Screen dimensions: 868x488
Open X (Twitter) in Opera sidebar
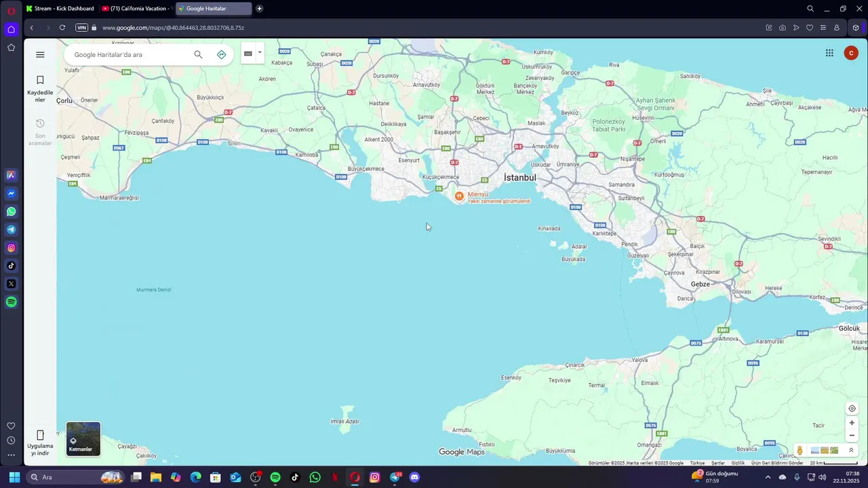(x=11, y=284)
